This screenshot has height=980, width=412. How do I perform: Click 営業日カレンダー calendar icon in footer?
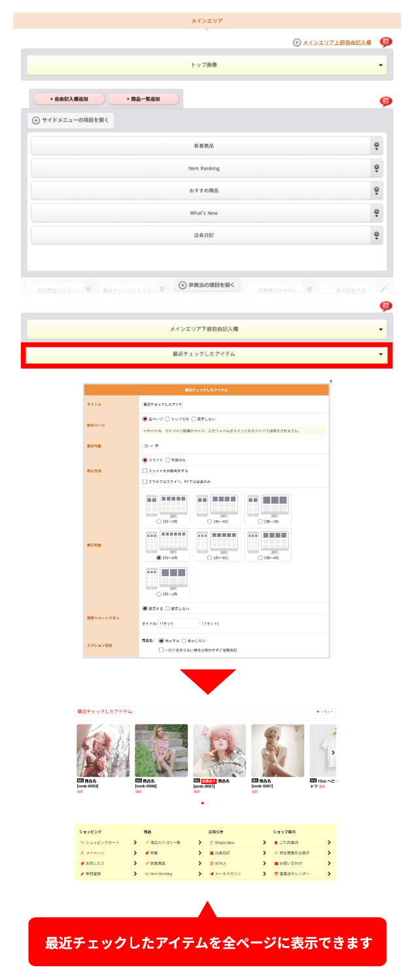coord(276,874)
